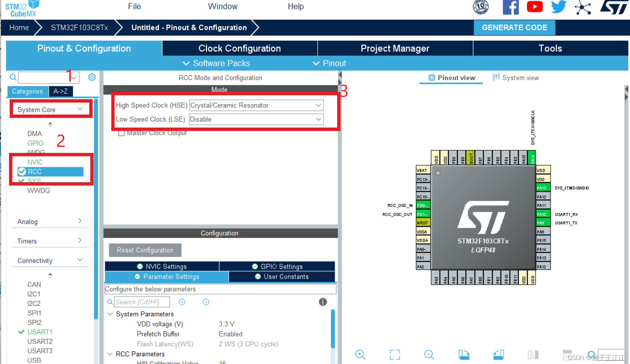Viewport: 630px width, 364px height.
Task: Select pin PA13 on the chip
Action: click(543, 188)
